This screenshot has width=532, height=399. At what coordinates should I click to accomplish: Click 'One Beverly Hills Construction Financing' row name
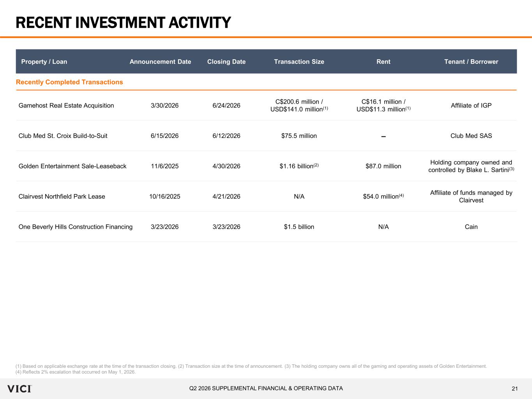tap(76, 227)
